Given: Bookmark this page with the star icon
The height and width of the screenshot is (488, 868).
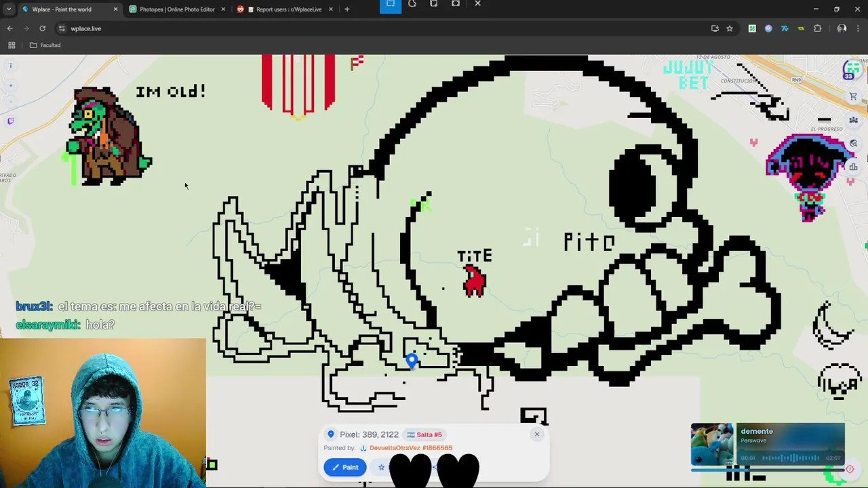Looking at the screenshot, I should tap(730, 28).
